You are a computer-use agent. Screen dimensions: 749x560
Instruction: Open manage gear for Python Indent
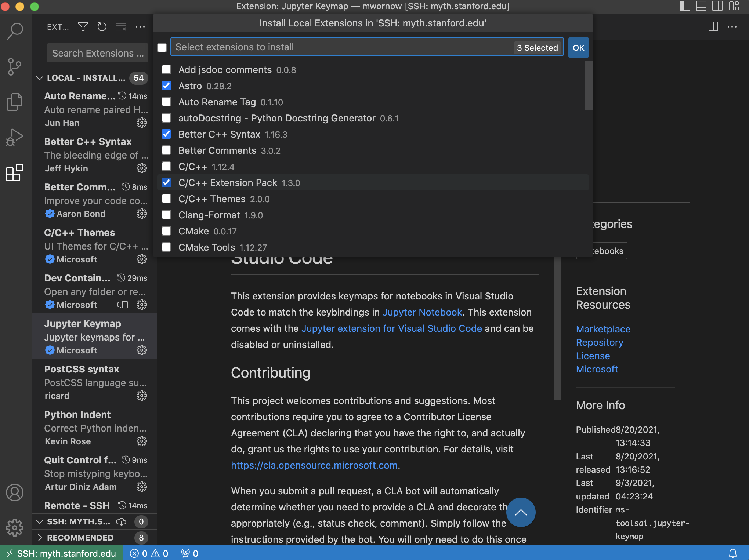point(142,441)
